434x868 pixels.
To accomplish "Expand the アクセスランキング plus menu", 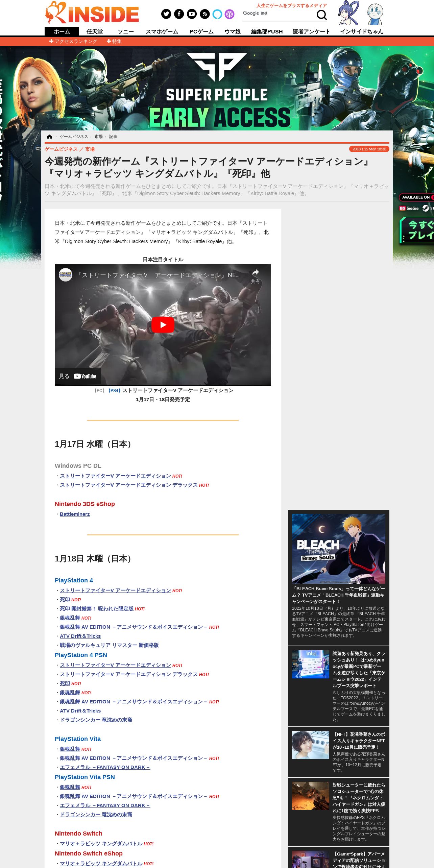I will [73, 41].
